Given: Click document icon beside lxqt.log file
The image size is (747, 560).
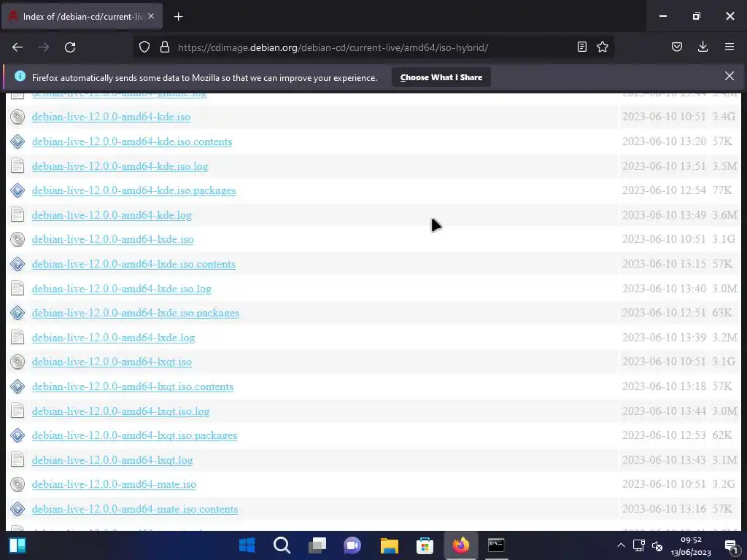Looking at the screenshot, I should tap(18, 459).
